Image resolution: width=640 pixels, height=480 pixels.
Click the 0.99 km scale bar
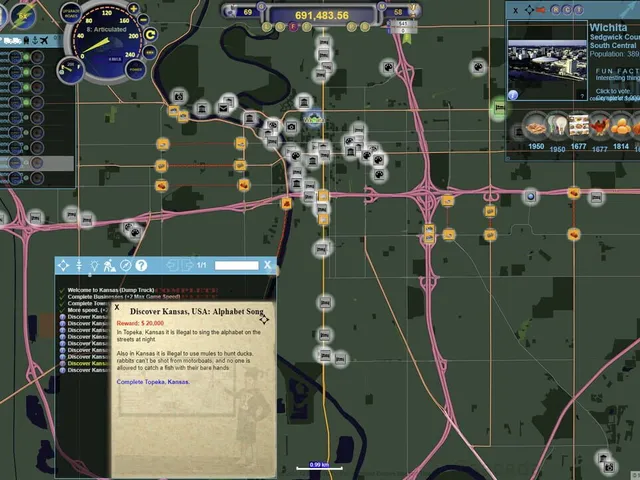click(x=319, y=466)
